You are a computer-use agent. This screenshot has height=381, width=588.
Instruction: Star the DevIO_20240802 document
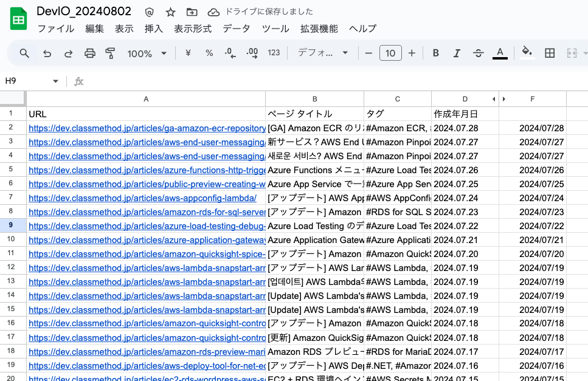(x=171, y=12)
